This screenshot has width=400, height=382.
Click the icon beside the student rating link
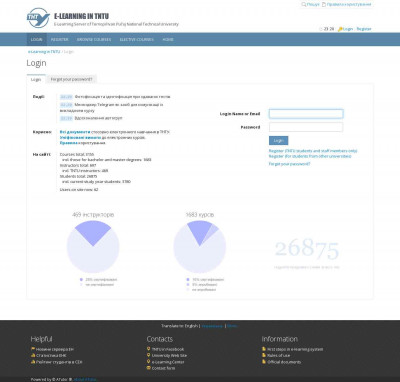click(x=33, y=362)
